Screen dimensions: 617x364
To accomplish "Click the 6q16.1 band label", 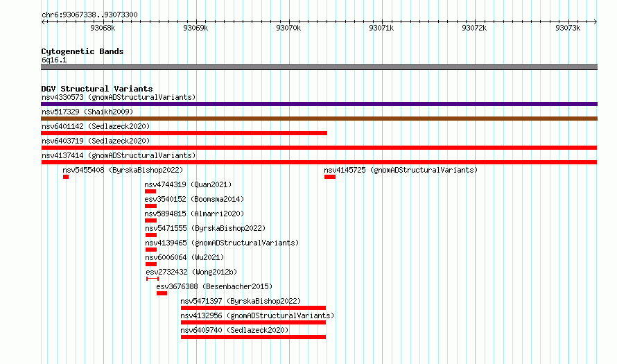I will [54, 60].
